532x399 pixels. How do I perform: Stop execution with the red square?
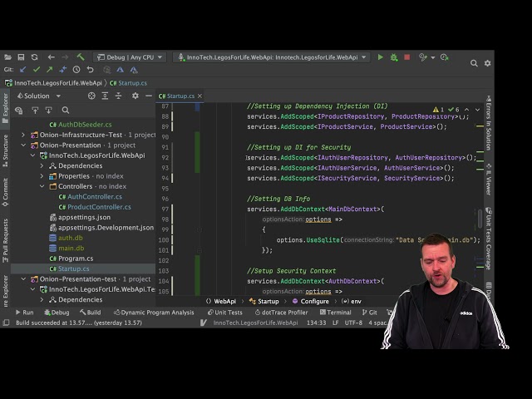406,57
